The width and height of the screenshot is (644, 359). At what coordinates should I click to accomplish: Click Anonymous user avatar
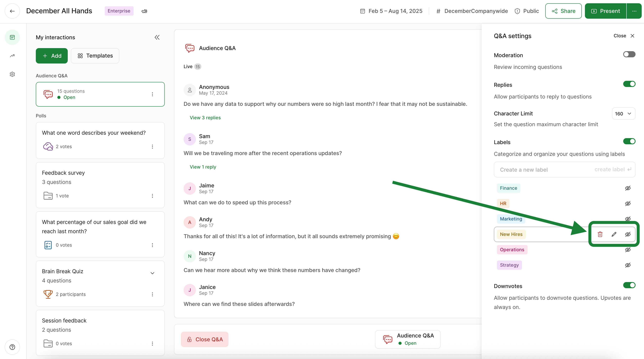pyautogui.click(x=190, y=90)
